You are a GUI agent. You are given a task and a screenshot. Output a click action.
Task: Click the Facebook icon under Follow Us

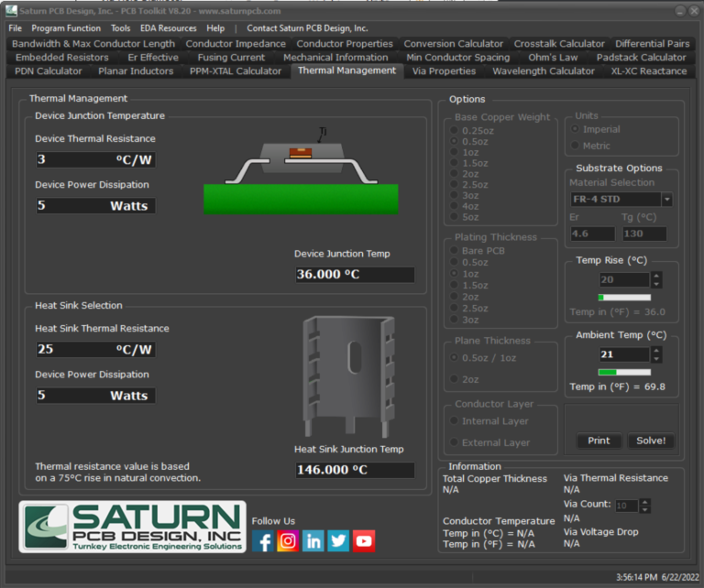[x=262, y=541]
